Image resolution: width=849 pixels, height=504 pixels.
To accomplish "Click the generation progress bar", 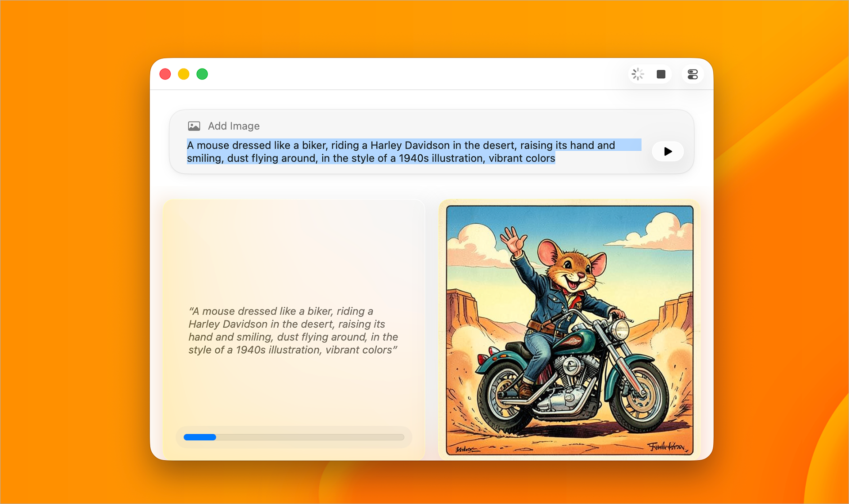I will [294, 437].
